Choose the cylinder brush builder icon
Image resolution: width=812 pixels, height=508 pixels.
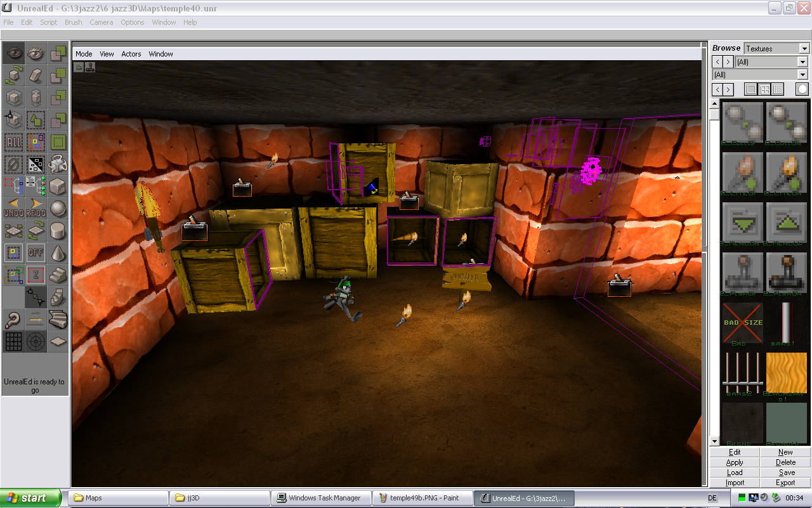(x=58, y=231)
